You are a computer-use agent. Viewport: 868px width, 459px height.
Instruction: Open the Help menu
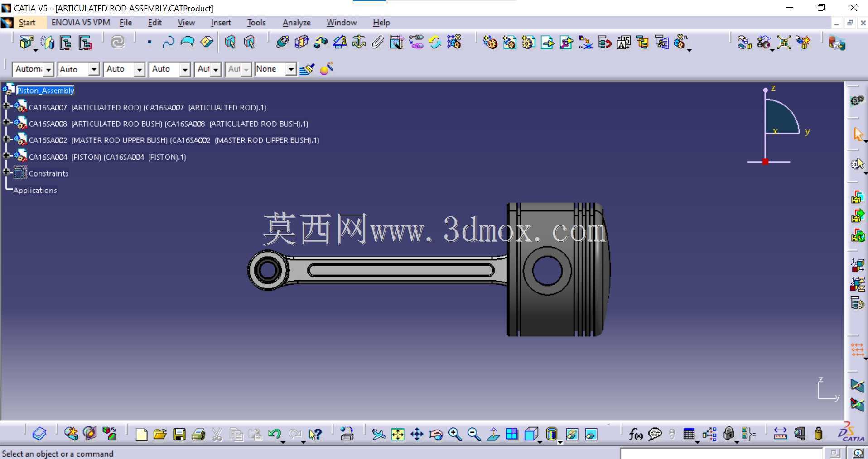coord(381,23)
